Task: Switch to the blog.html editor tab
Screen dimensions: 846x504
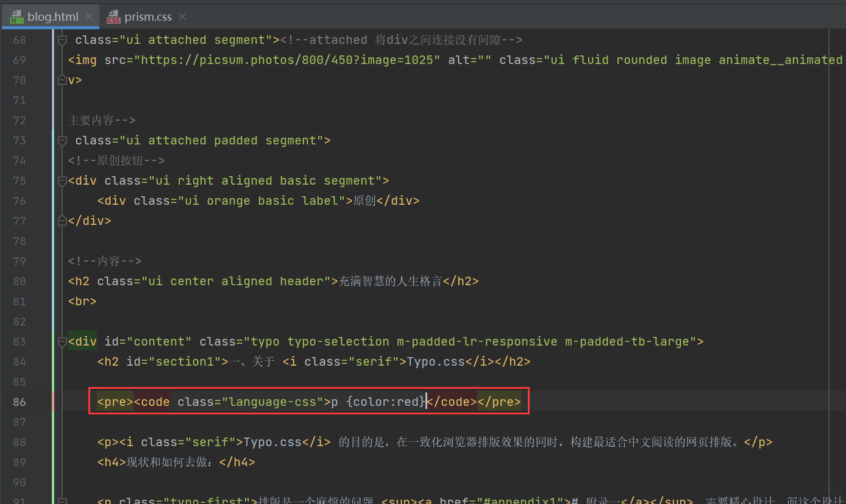Action: tap(51, 17)
